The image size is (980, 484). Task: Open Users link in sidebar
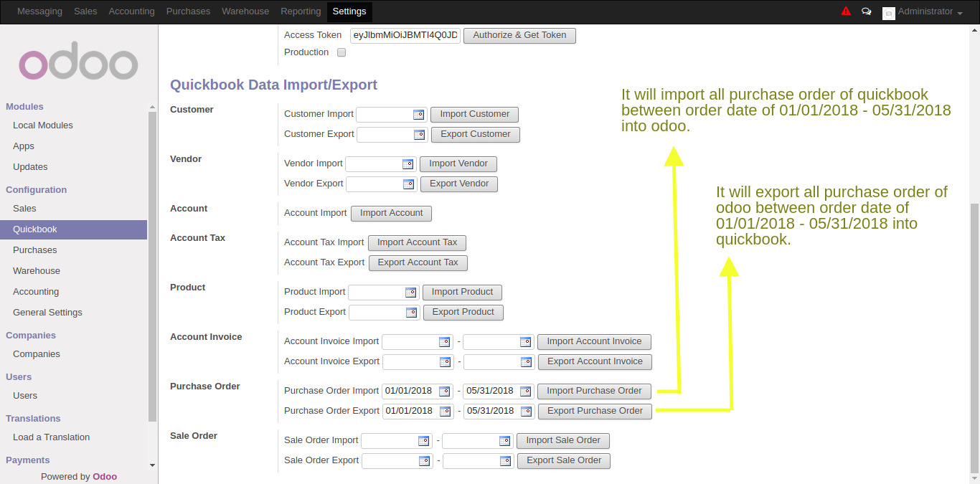(x=25, y=396)
